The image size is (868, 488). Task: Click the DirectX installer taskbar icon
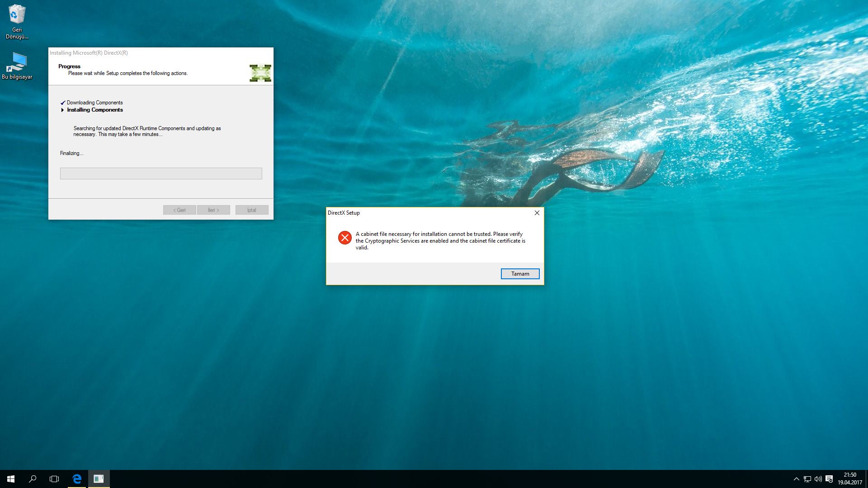click(99, 479)
